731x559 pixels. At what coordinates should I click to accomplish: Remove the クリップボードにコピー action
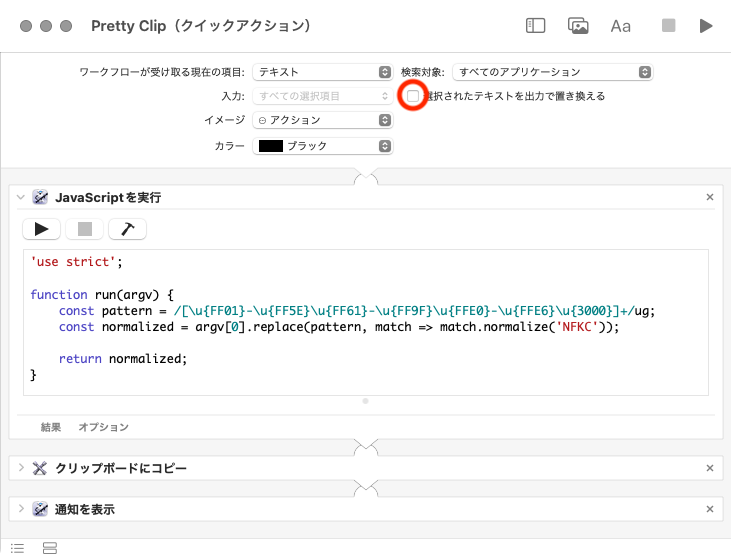710,468
